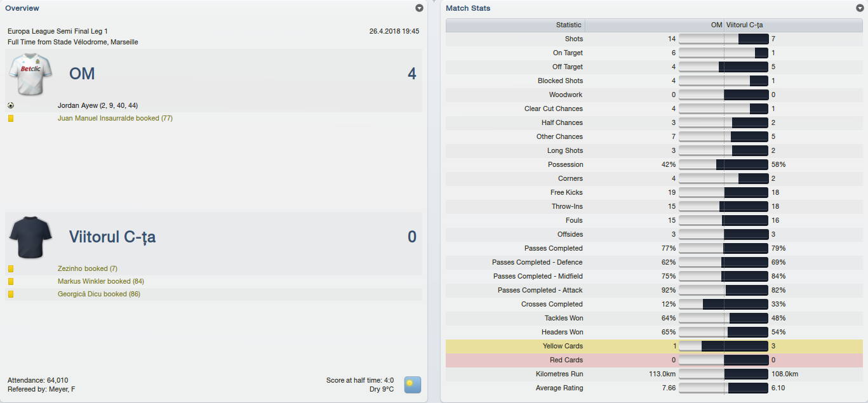Click the Possession comparison bar
868x403 pixels.
pos(724,164)
